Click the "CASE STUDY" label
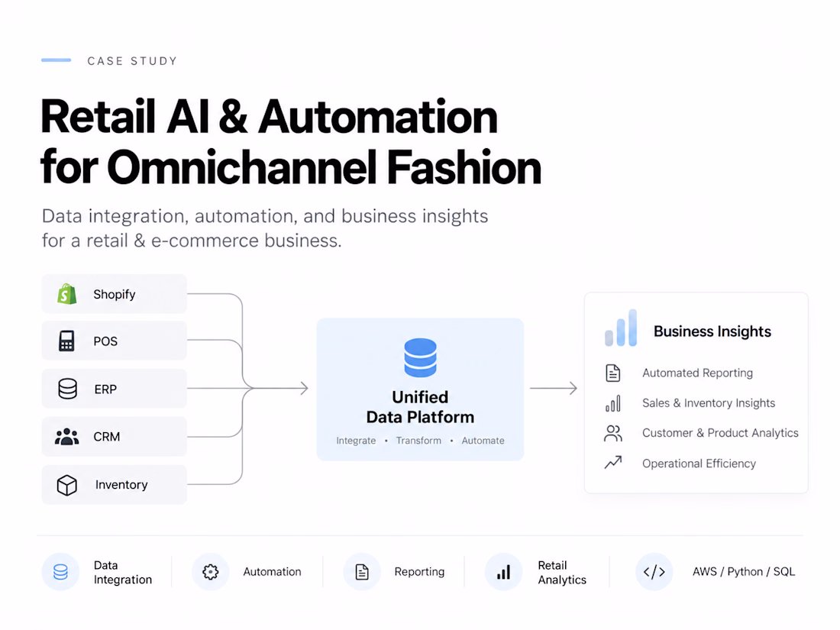Image resolution: width=840 pixels, height=630 pixels. pyautogui.click(x=132, y=61)
